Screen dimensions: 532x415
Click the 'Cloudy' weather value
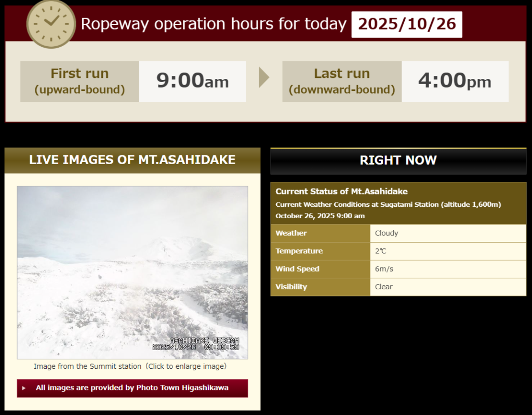(x=387, y=233)
